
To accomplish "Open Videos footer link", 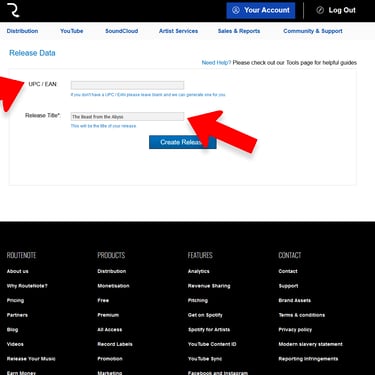I will [x=15, y=344].
